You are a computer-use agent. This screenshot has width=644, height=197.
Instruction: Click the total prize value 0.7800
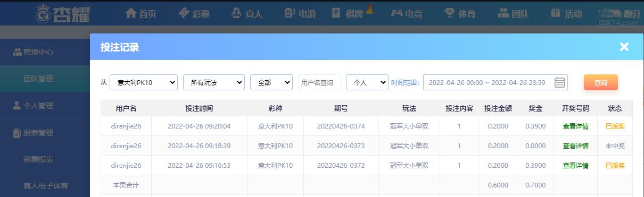click(535, 185)
